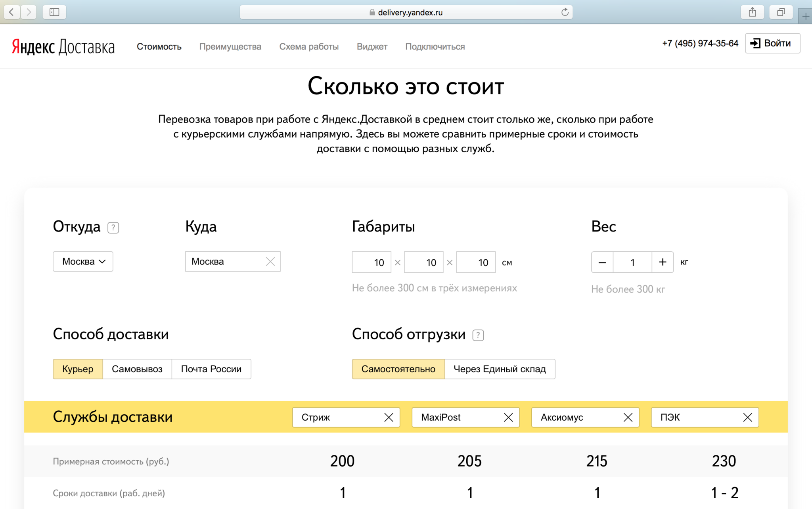Click the Войти login button

click(x=772, y=43)
